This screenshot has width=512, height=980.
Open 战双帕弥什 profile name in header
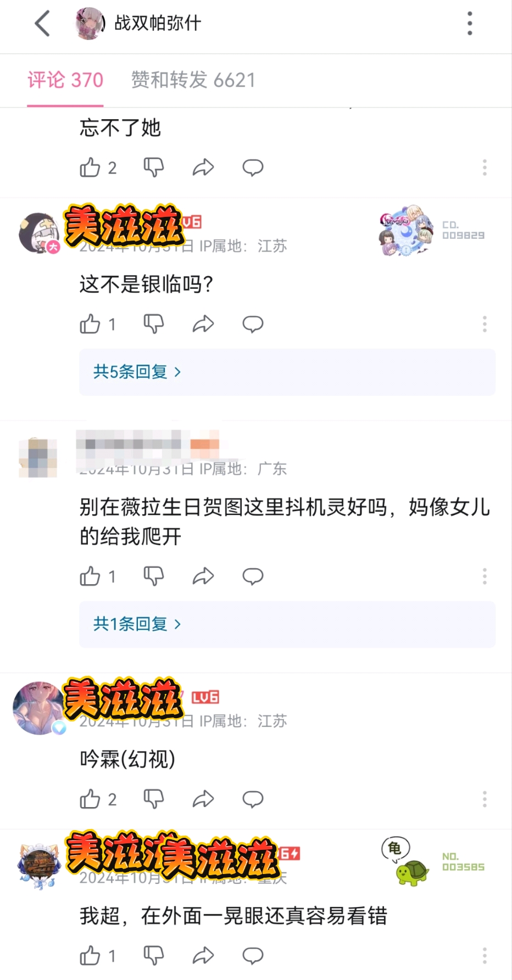click(x=158, y=23)
